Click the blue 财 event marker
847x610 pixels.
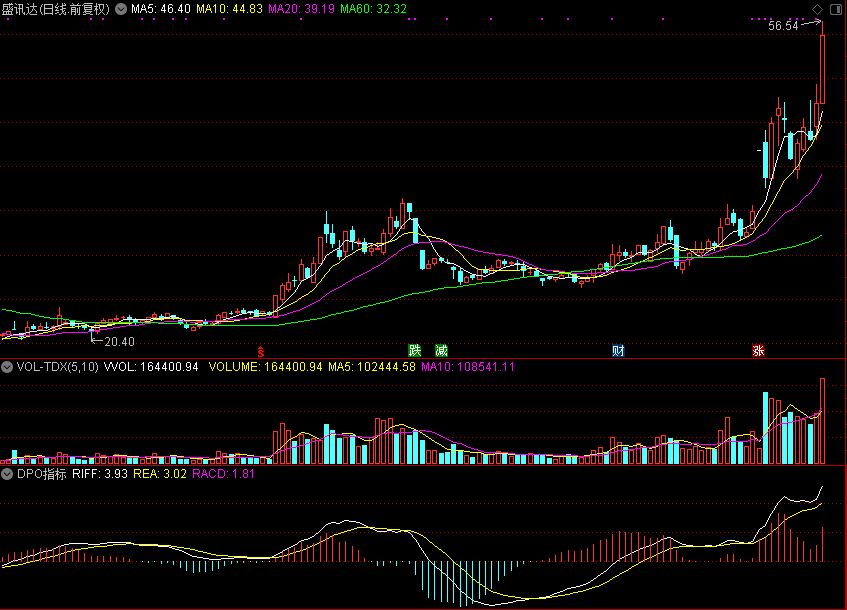click(618, 351)
